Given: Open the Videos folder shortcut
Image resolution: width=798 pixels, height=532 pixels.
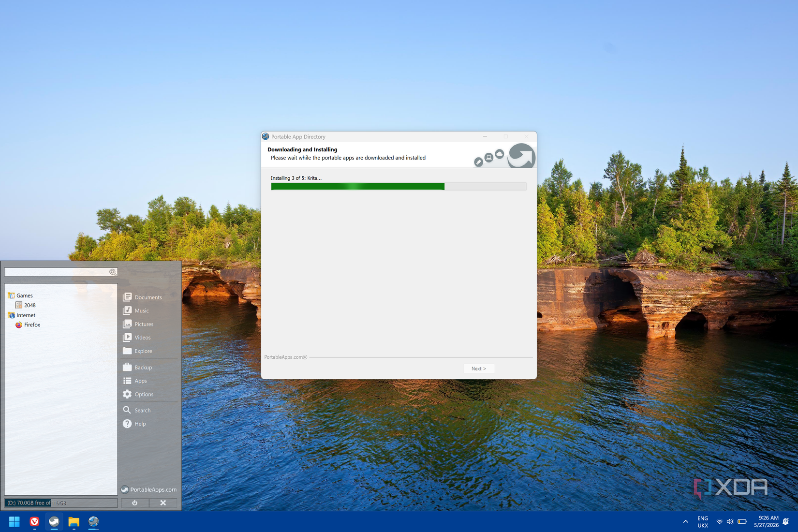Looking at the screenshot, I should pos(137,338).
